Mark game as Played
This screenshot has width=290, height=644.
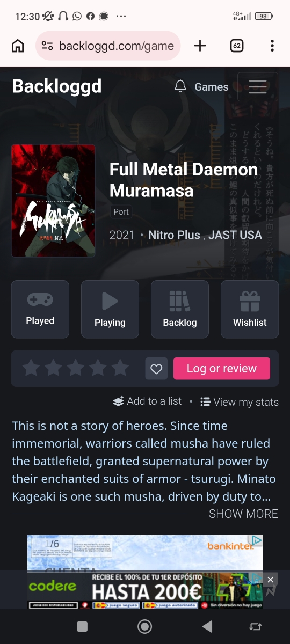40,309
